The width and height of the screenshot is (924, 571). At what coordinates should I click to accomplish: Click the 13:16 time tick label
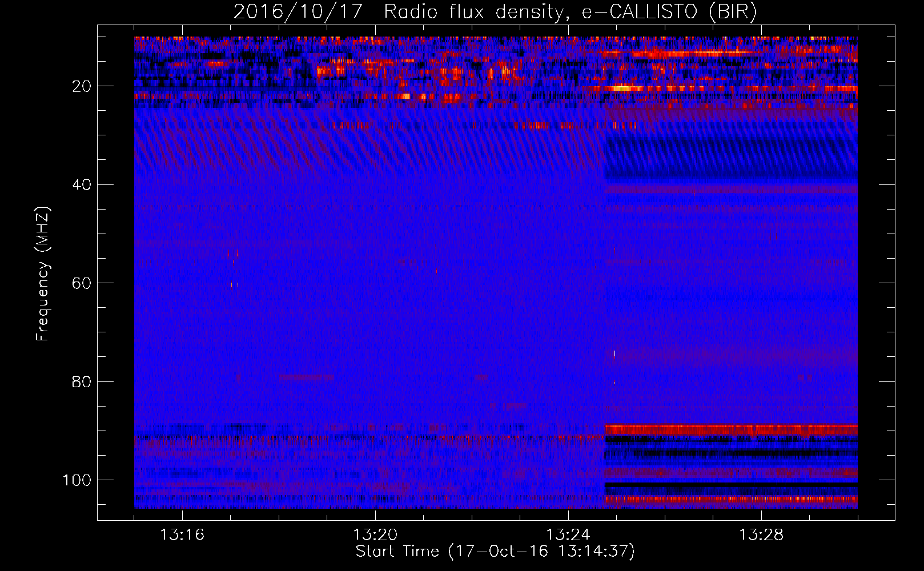[x=182, y=535]
